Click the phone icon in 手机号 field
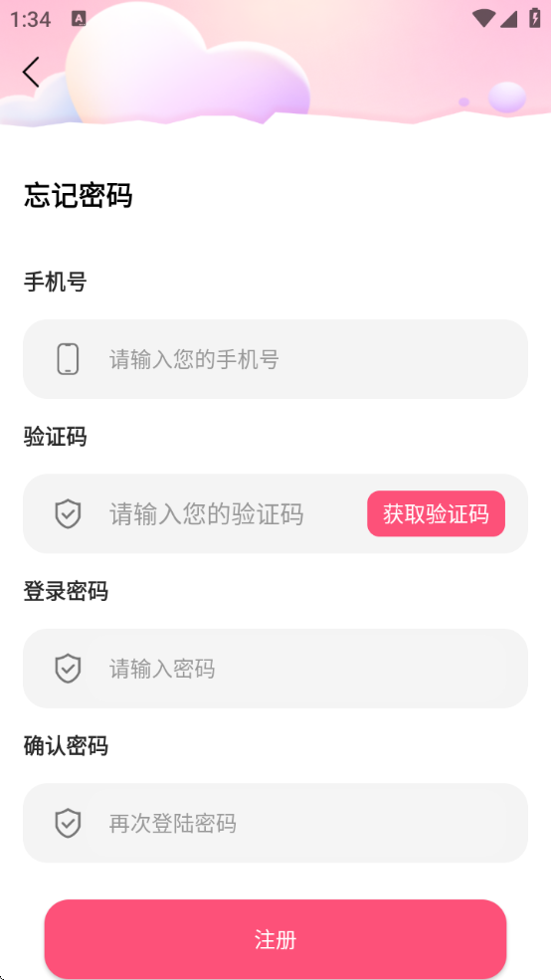 pyautogui.click(x=68, y=359)
